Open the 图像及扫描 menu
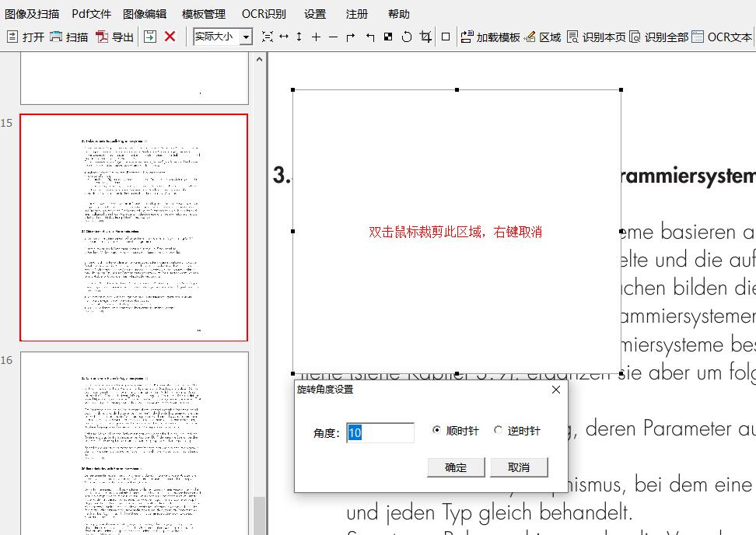 pos(32,14)
